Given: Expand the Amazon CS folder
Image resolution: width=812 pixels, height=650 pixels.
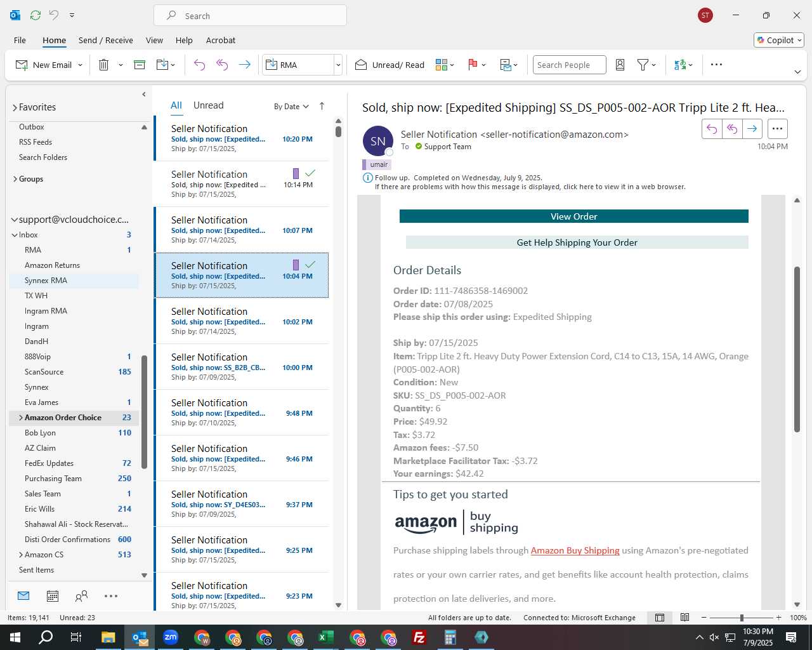Looking at the screenshot, I should click(x=20, y=555).
